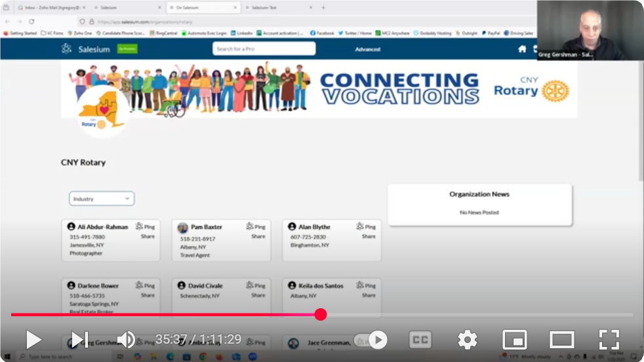
Task: Turn on closed captions
Action: pos(420,340)
